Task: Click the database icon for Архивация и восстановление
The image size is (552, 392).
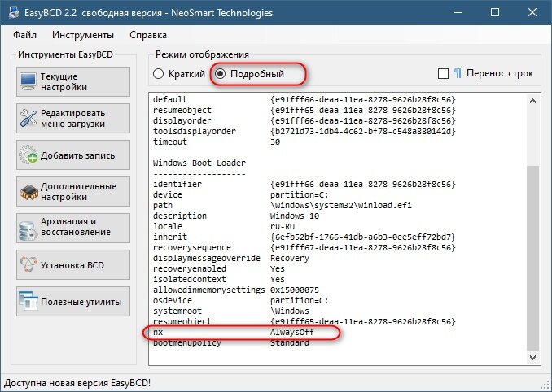Action: point(28,230)
